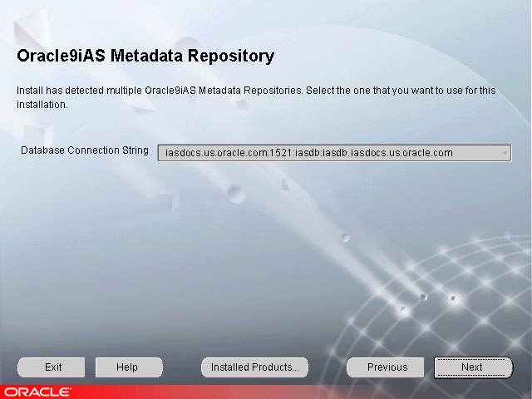This screenshot has height=399, width=532.
Task: Expand the Database Connection String dropdown arrow
Action: click(505, 153)
